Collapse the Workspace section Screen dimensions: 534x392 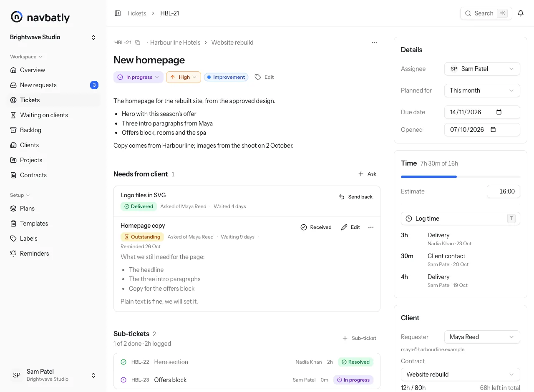(x=26, y=57)
